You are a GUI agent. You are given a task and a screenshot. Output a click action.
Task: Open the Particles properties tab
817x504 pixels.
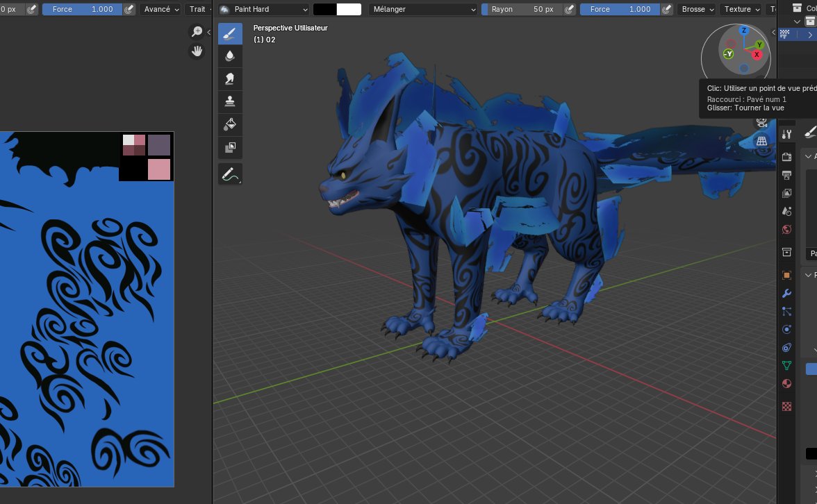(786, 311)
